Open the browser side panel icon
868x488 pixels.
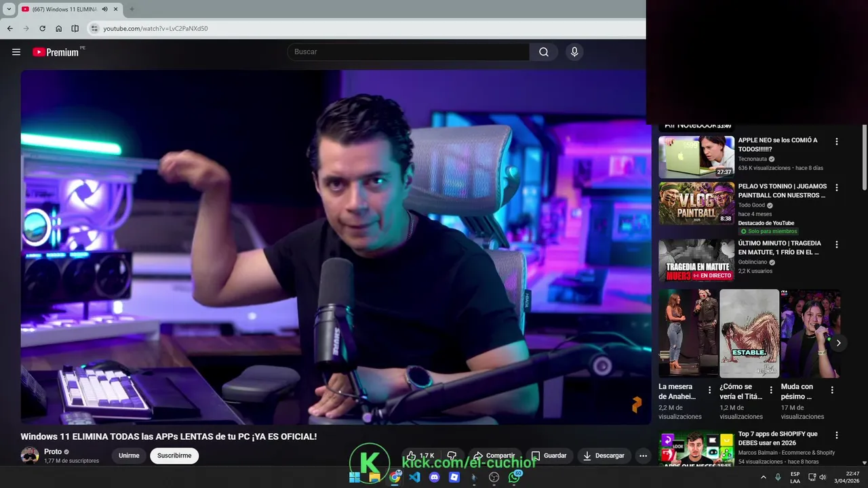[75, 28]
